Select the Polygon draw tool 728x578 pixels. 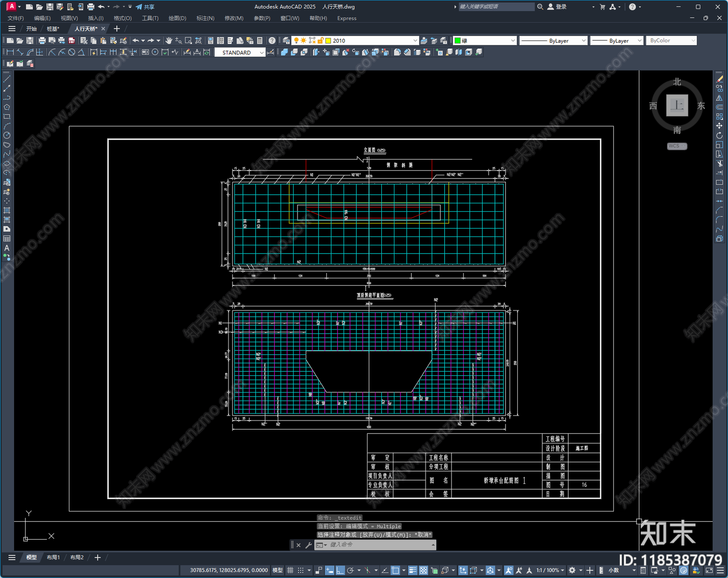point(7,107)
